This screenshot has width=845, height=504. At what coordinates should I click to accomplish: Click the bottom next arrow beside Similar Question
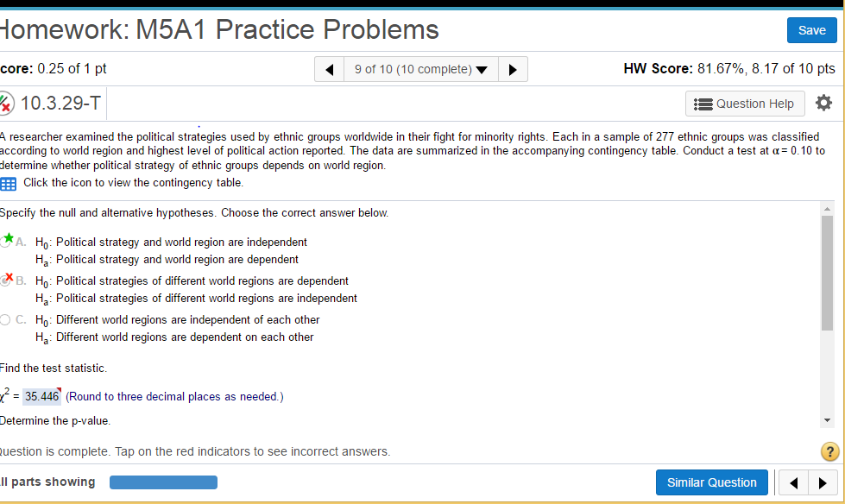point(823,482)
